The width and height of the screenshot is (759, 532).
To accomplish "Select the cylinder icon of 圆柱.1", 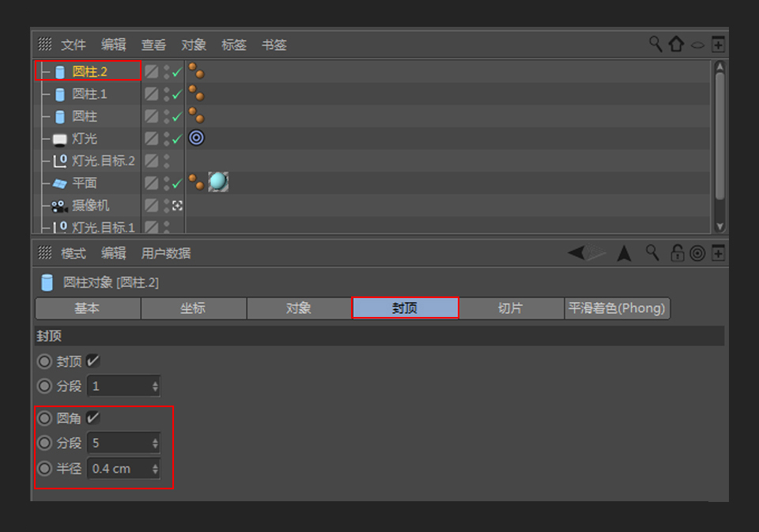I will coord(59,93).
